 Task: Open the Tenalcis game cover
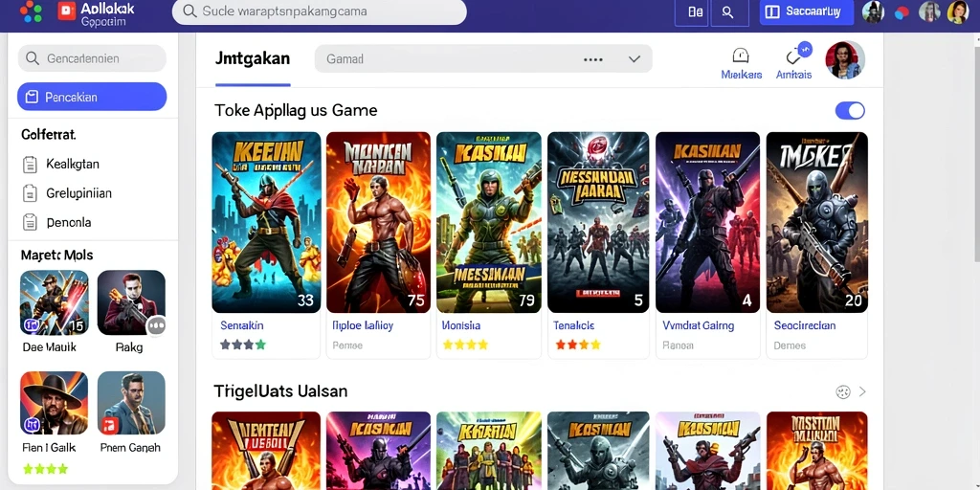[598, 222]
